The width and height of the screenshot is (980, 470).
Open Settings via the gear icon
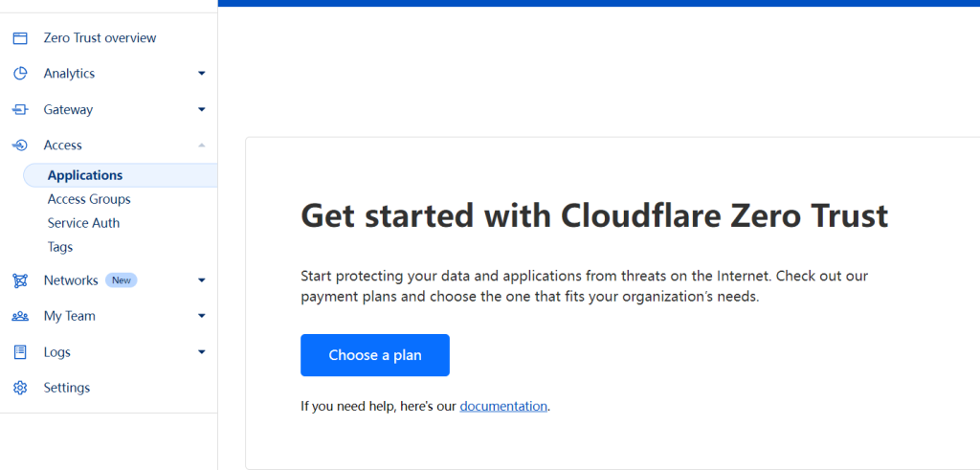coord(20,388)
